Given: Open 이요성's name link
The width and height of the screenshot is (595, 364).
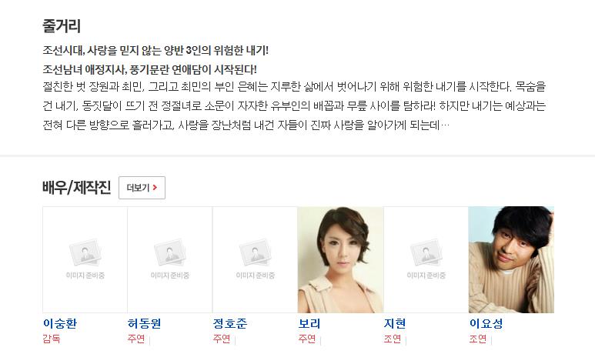Looking at the screenshot, I should point(486,323).
